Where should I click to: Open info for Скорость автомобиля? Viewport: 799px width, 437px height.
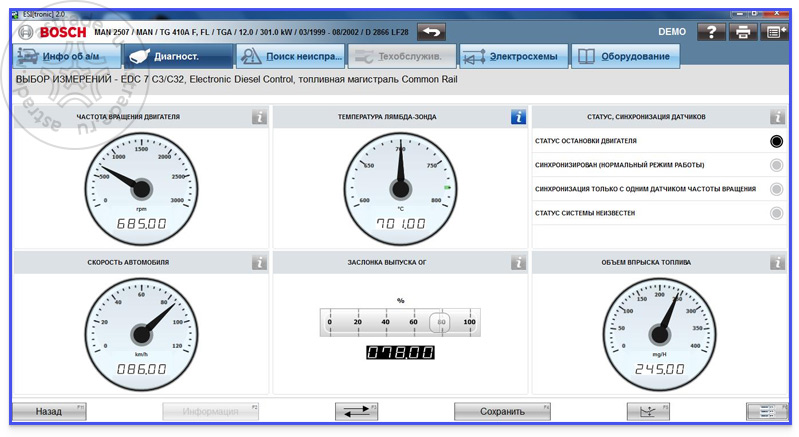pos(259,263)
